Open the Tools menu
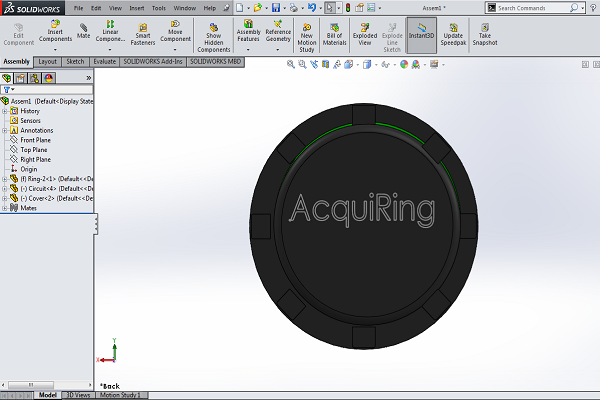 click(159, 8)
